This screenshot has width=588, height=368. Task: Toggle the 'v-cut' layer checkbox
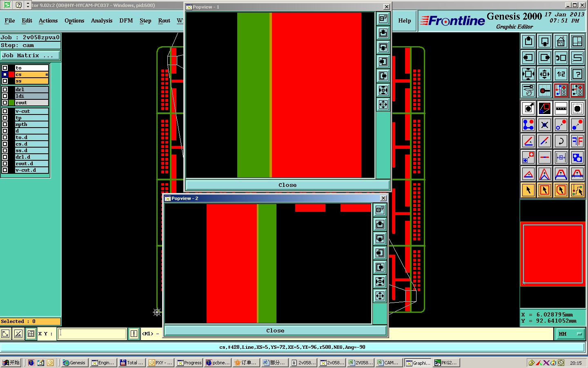coord(5,111)
